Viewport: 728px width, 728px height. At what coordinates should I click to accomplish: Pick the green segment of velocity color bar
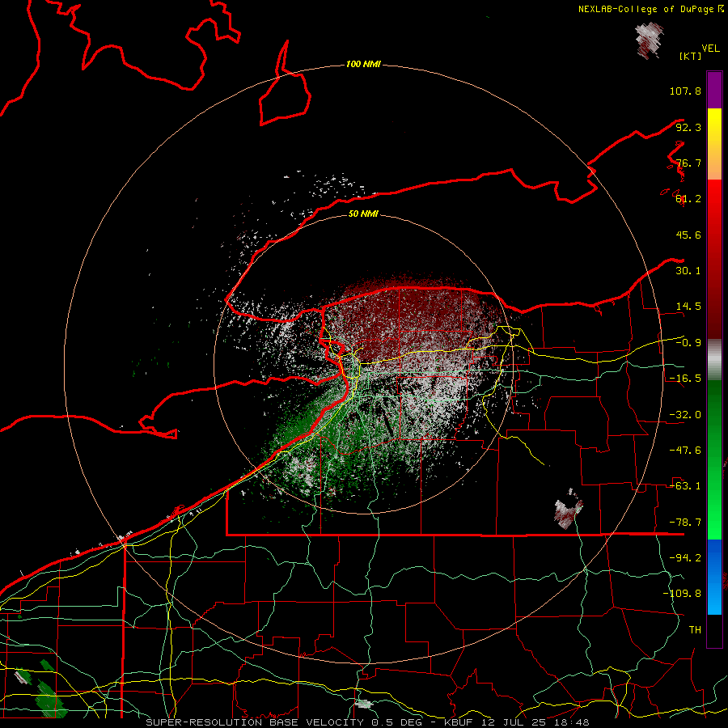pos(714,459)
